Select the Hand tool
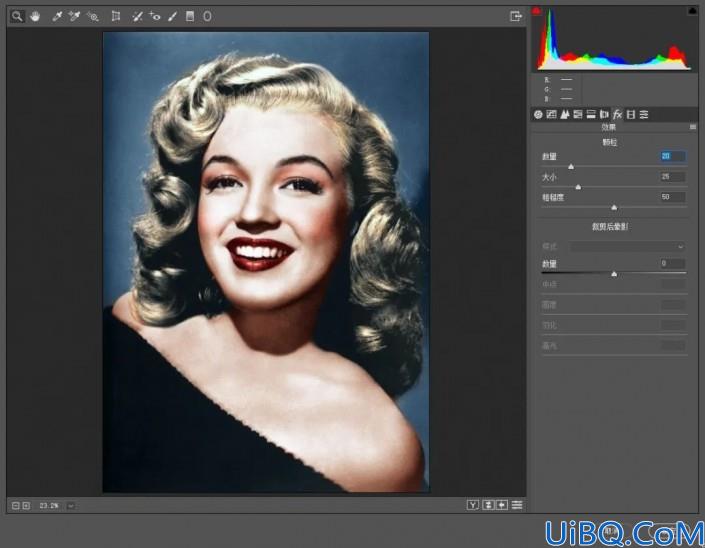This screenshot has height=548, width=705. (36, 17)
